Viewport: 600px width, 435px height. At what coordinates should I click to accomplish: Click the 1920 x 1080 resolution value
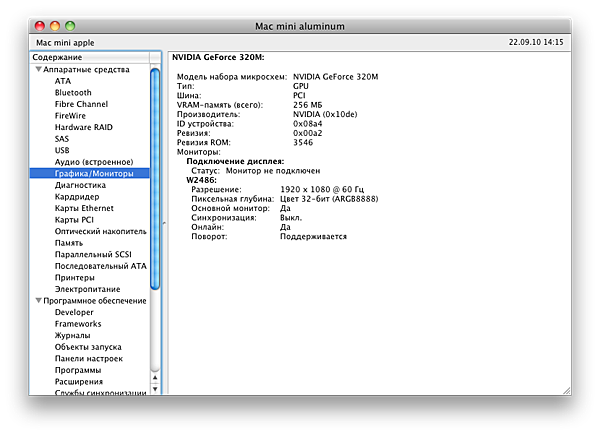[x=322, y=189]
